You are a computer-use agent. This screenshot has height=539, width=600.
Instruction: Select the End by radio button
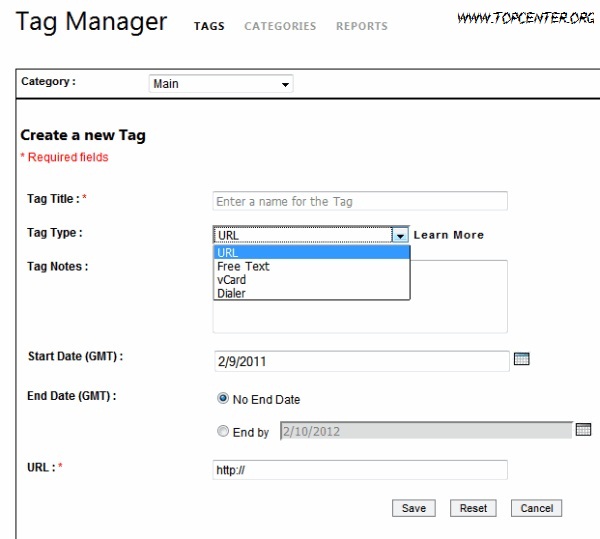(x=223, y=431)
